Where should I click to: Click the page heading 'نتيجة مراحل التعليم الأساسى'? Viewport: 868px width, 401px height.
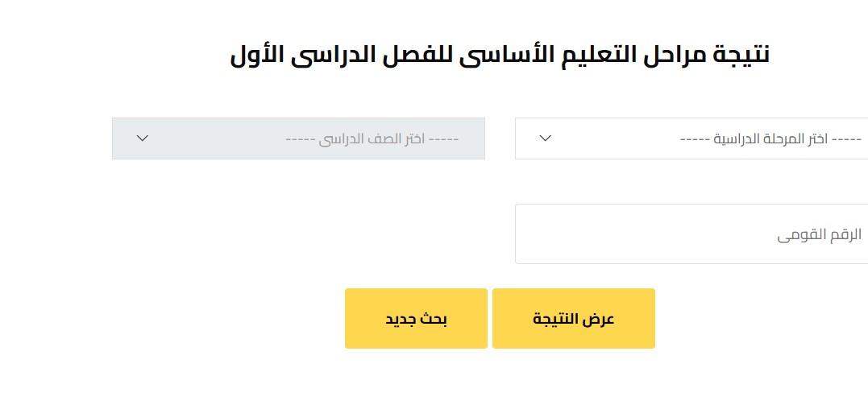coord(500,56)
